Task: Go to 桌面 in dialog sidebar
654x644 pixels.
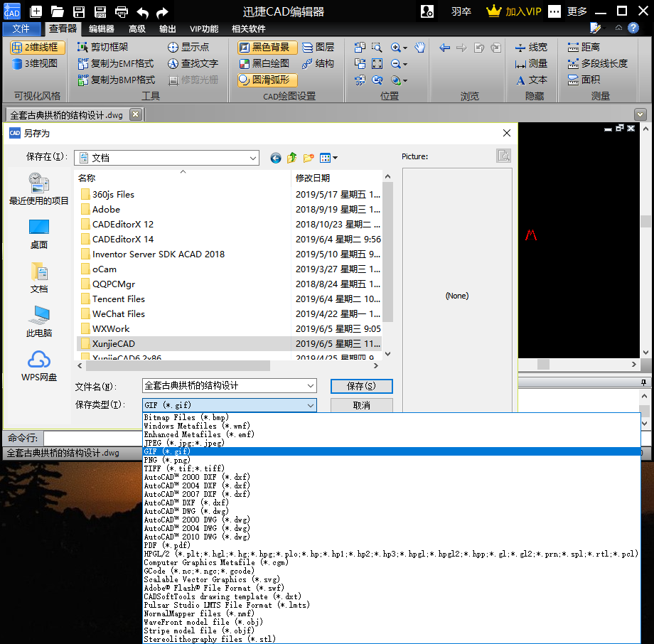Action: click(x=39, y=235)
